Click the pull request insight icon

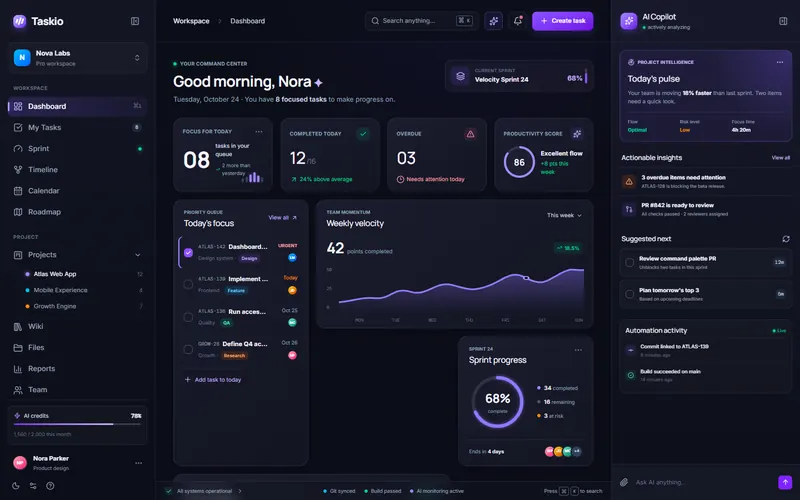coord(629,209)
